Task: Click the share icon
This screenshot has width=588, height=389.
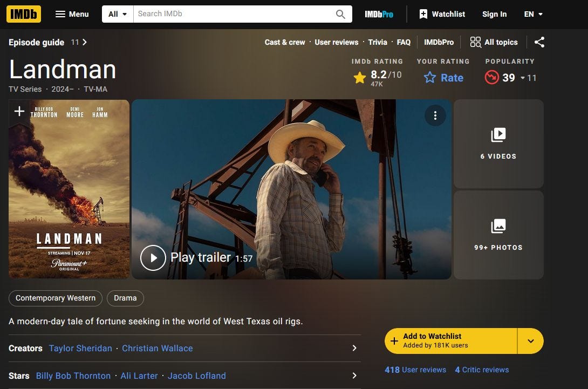Action: point(539,42)
